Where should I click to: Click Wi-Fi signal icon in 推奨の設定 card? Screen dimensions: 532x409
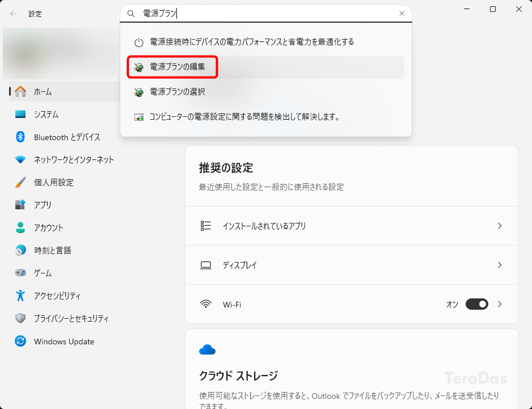(206, 304)
